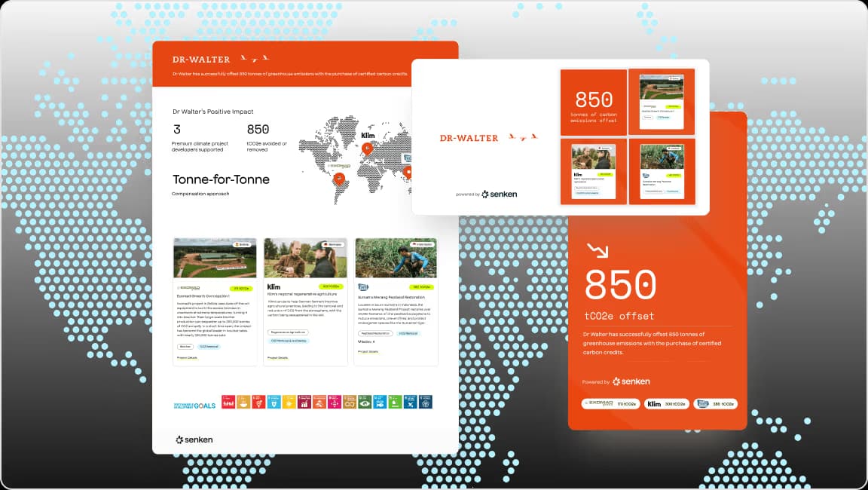The image size is (868, 490).
Task: Click the CO2 Removal & Avoidance tag
Action: [289, 341]
